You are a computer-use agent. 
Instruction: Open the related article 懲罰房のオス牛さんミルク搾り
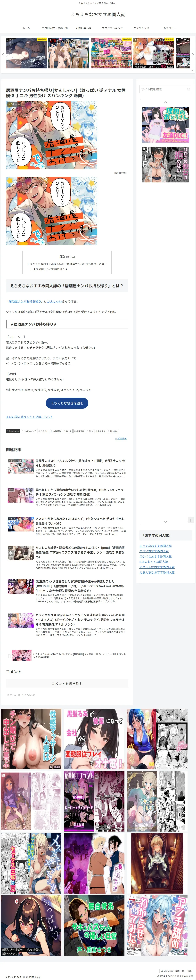pyautogui.click(x=67, y=468)
